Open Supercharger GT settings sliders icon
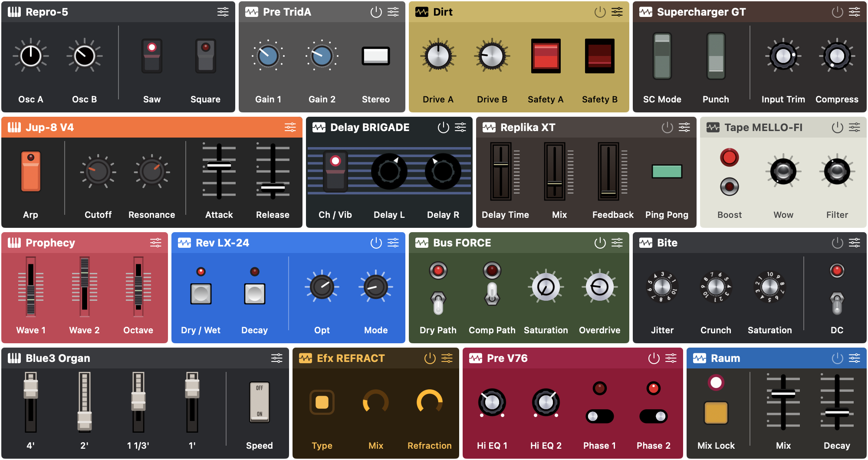 [855, 12]
